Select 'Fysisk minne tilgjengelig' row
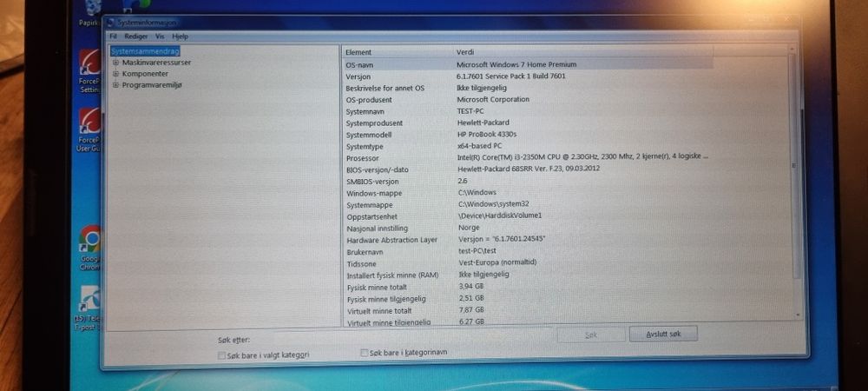The image size is (868, 391). coord(528,299)
